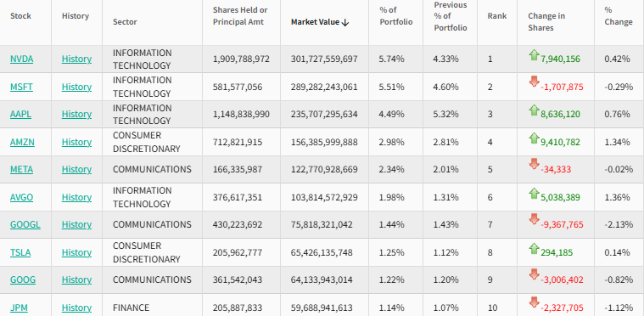
Task: Sort by Market Value descending arrow
Action: 345,22
